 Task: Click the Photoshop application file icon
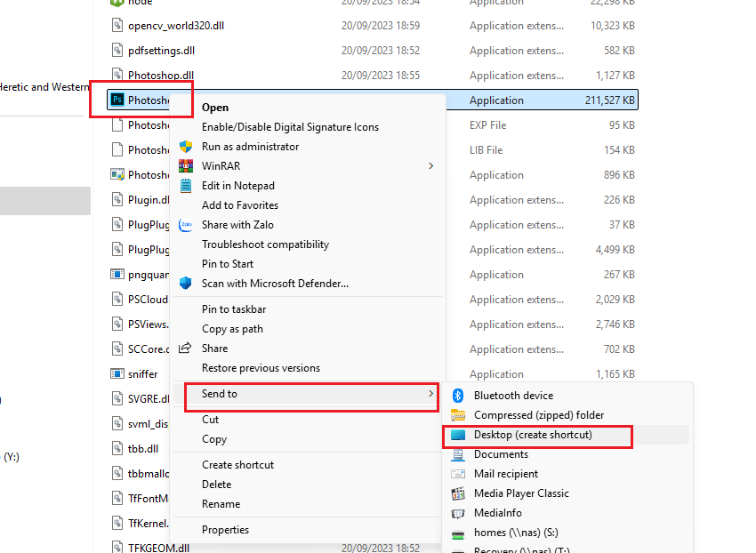point(117,100)
